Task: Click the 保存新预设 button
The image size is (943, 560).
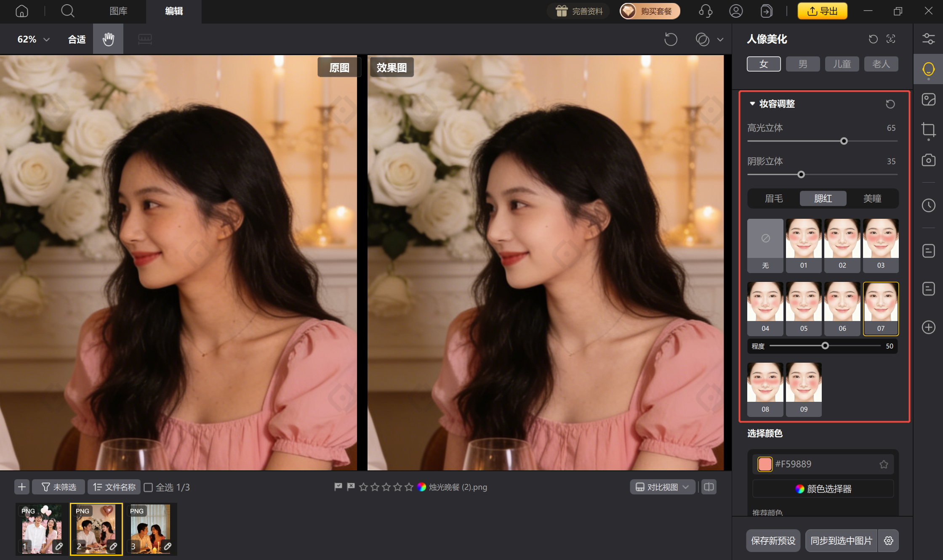Action: 773,541
